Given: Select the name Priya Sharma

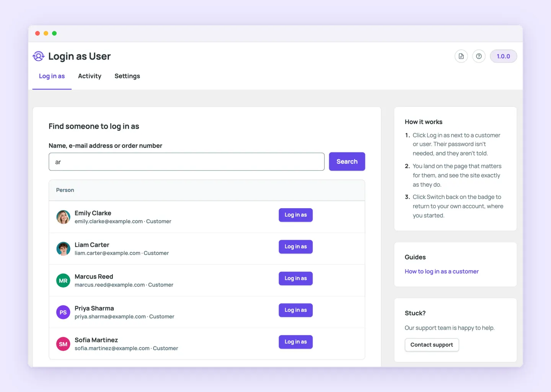Looking at the screenshot, I should tap(94, 309).
